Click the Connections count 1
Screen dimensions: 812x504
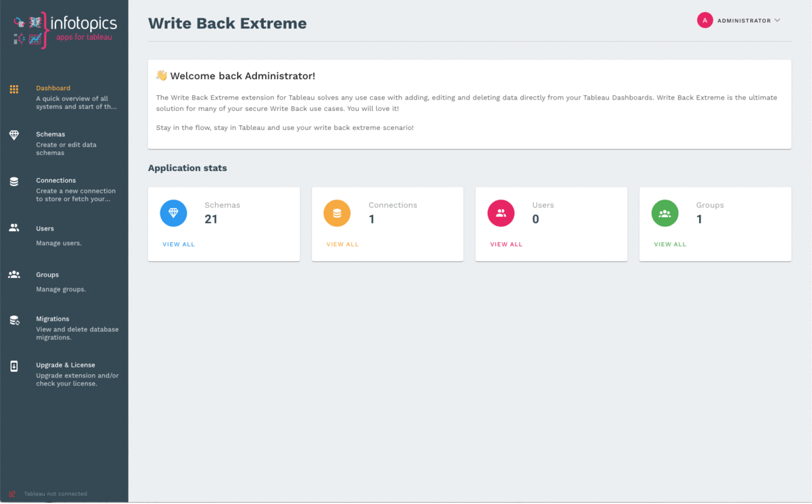tap(371, 219)
